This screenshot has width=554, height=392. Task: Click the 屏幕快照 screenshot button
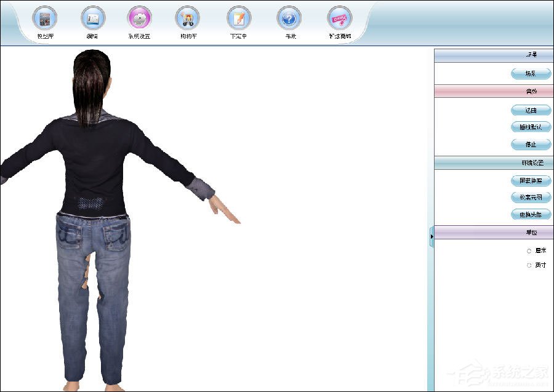[x=531, y=180]
